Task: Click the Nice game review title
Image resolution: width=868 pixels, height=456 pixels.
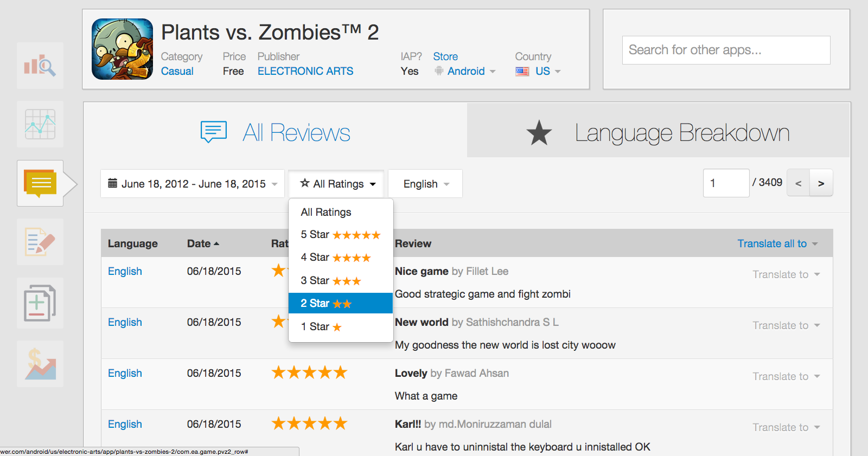Action: click(422, 271)
